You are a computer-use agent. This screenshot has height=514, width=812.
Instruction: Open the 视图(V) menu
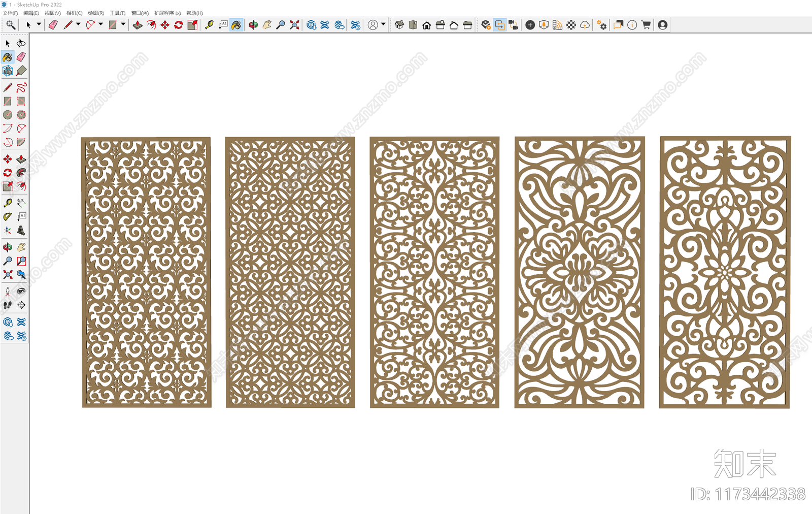(x=53, y=13)
